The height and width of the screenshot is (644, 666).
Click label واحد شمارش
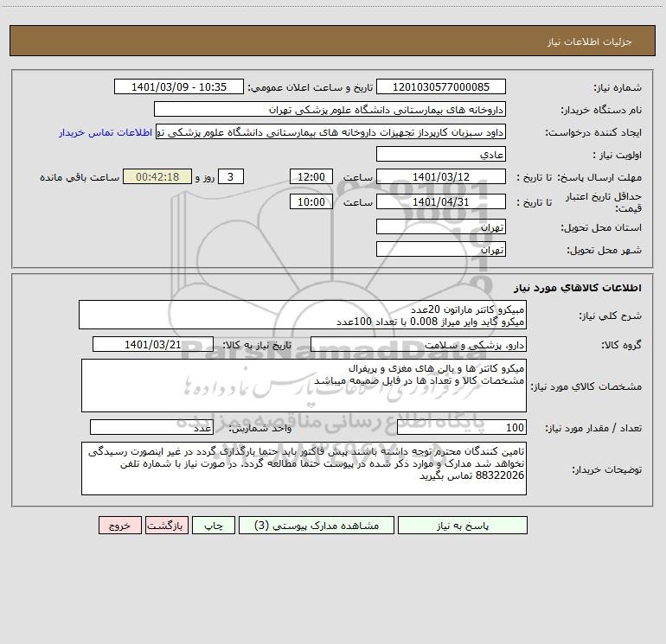[x=260, y=429]
